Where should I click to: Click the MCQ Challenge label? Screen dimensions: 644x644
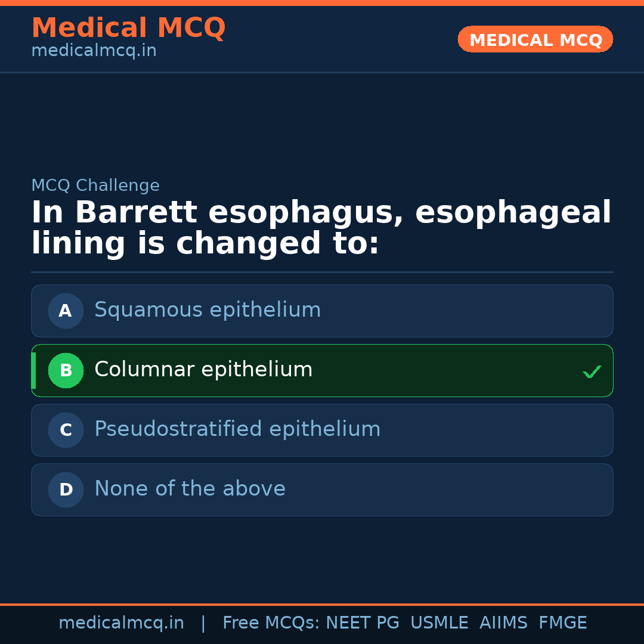[95, 185]
